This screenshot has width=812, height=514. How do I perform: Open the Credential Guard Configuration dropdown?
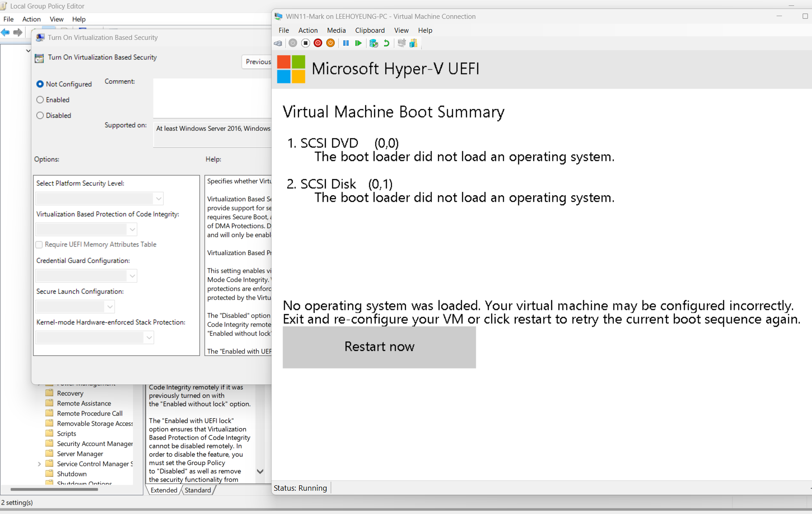(x=132, y=276)
